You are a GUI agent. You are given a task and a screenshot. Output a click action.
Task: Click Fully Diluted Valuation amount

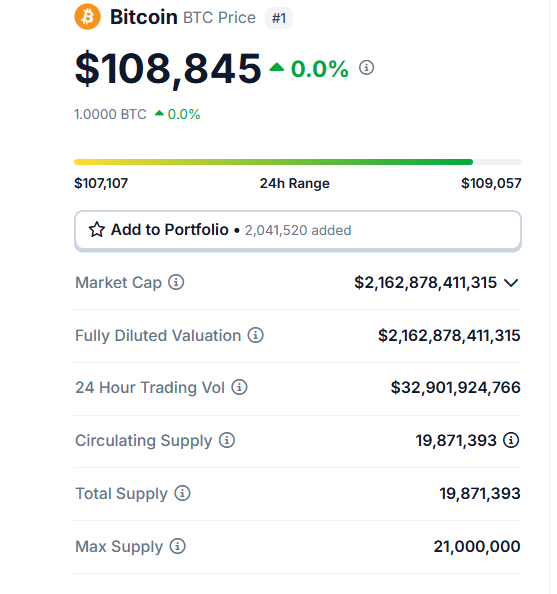pos(449,336)
